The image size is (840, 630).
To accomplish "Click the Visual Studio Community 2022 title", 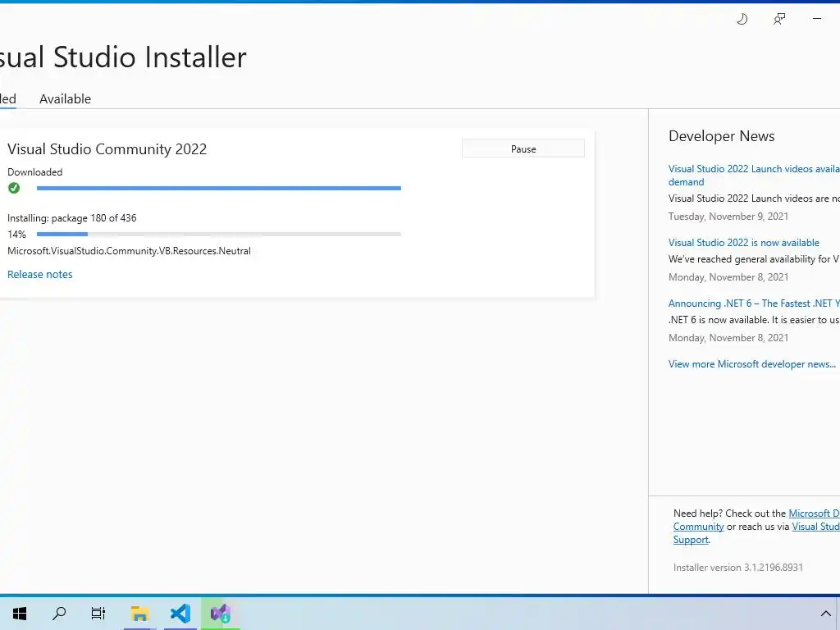I will [107, 149].
